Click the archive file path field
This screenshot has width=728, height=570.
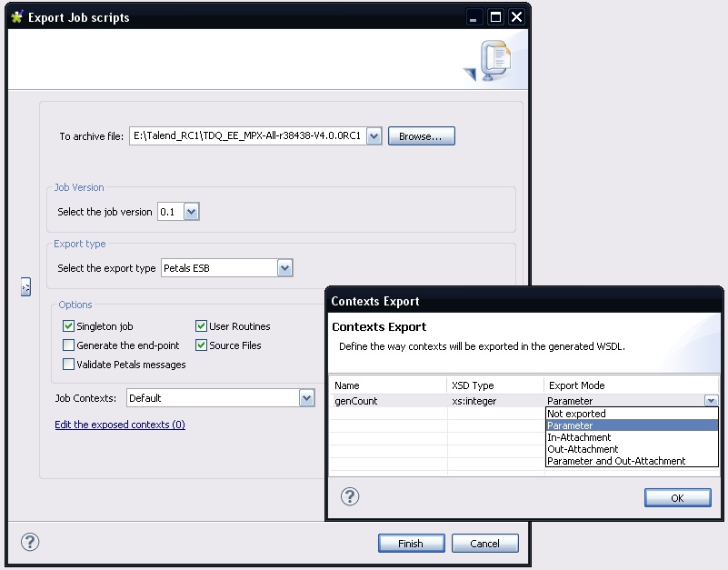coord(247,136)
